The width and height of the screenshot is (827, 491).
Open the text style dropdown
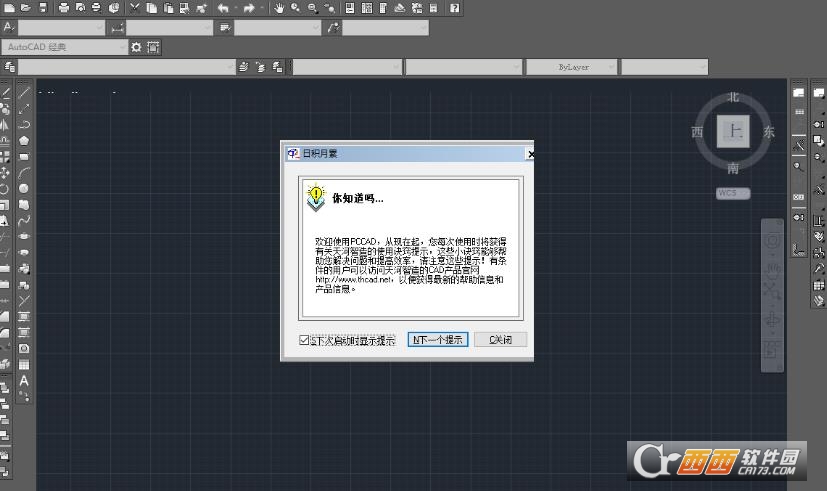coord(62,28)
